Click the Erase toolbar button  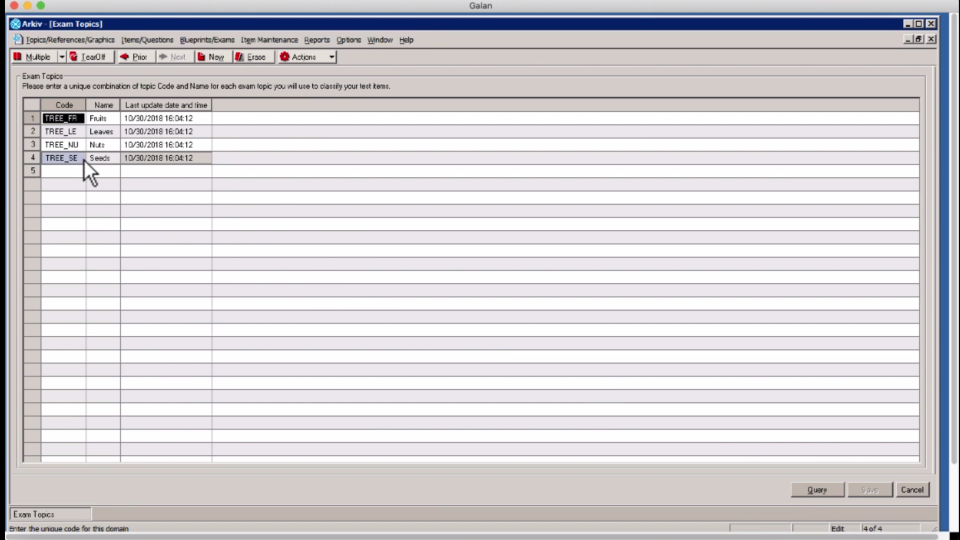251,57
